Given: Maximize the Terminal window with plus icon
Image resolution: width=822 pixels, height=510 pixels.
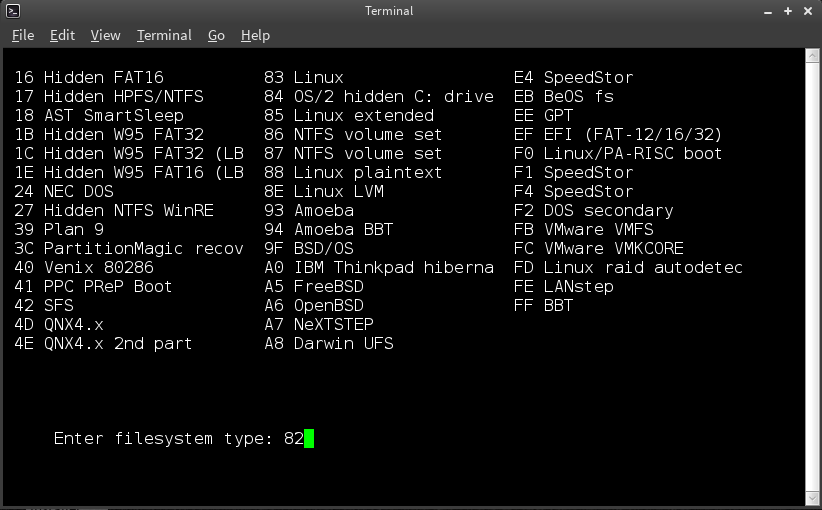Looking at the screenshot, I should point(788,11).
